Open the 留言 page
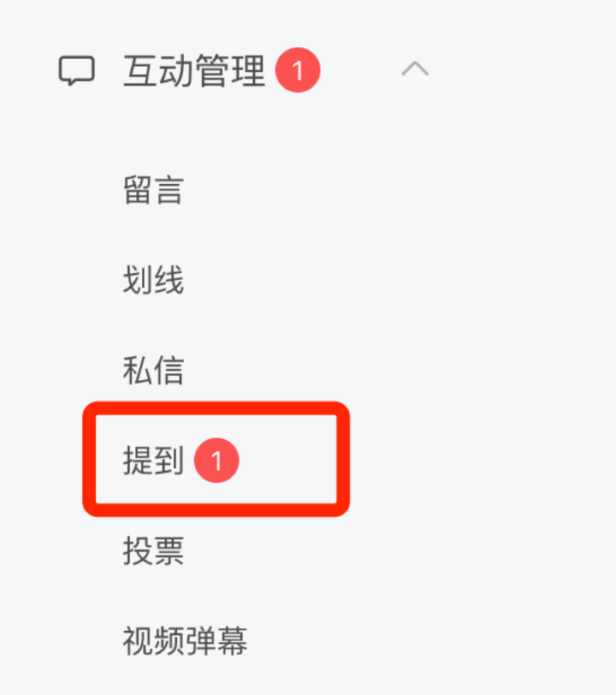 153,190
